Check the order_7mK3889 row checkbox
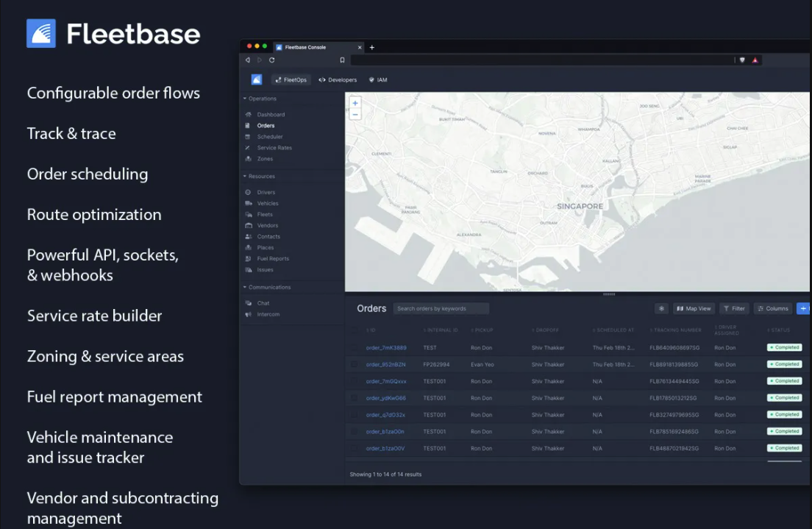 355,347
